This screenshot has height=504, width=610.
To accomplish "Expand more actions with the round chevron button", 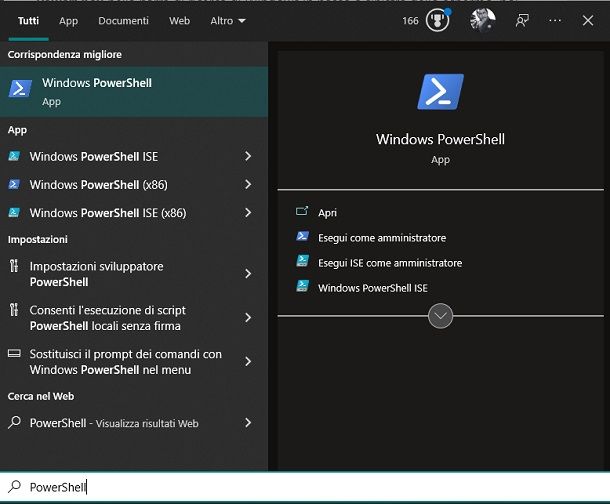I will click(440, 316).
